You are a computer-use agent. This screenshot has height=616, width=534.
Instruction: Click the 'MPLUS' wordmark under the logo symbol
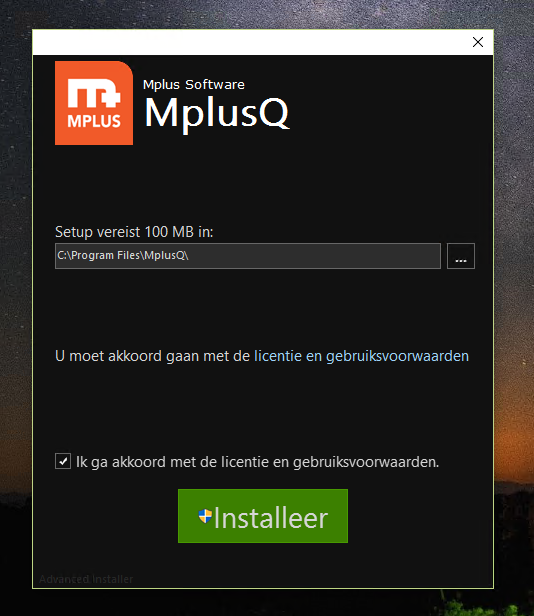click(x=94, y=121)
